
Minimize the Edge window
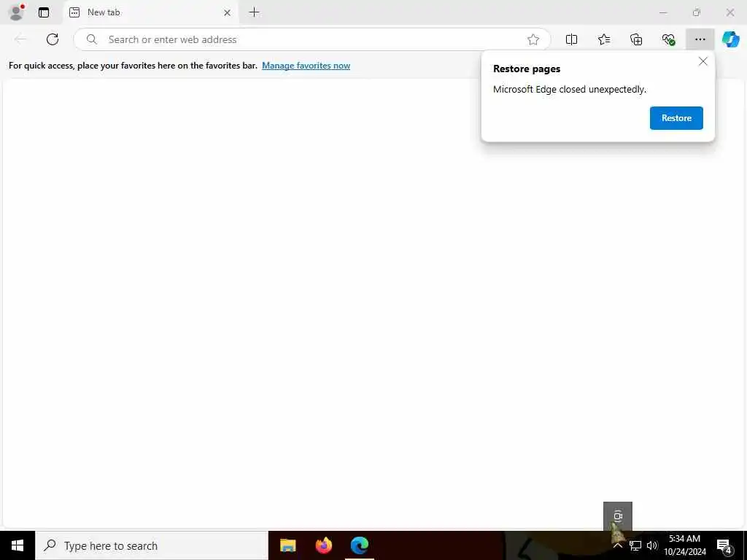pos(662,13)
